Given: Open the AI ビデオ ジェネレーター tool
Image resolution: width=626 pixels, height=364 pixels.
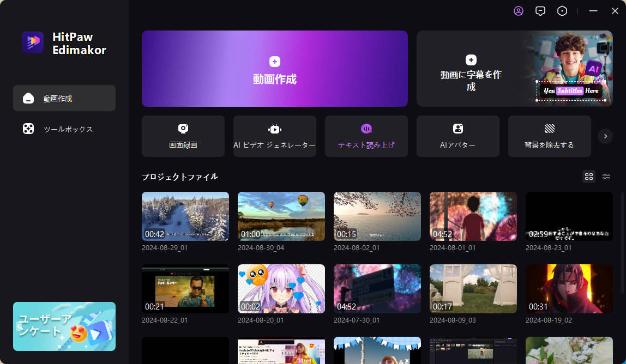Looking at the screenshot, I should click(274, 136).
